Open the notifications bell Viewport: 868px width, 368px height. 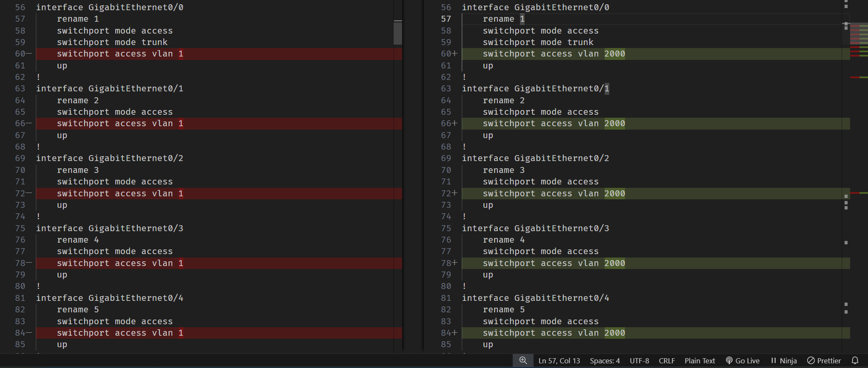pos(855,360)
